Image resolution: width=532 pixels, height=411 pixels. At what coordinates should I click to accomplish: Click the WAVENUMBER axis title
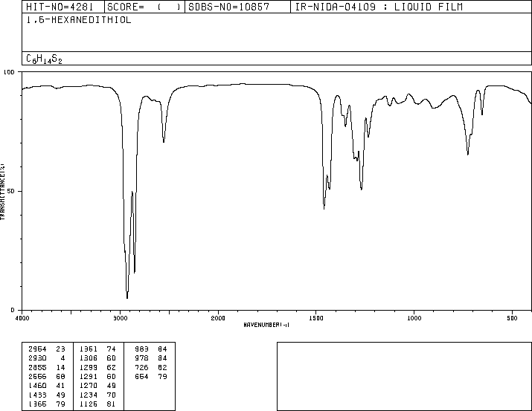(x=266, y=325)
